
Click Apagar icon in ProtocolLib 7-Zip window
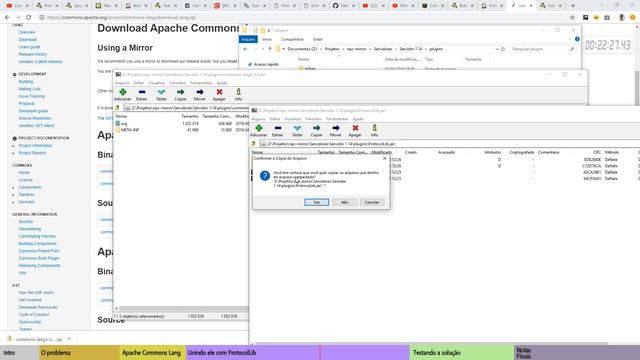point(355,128)
